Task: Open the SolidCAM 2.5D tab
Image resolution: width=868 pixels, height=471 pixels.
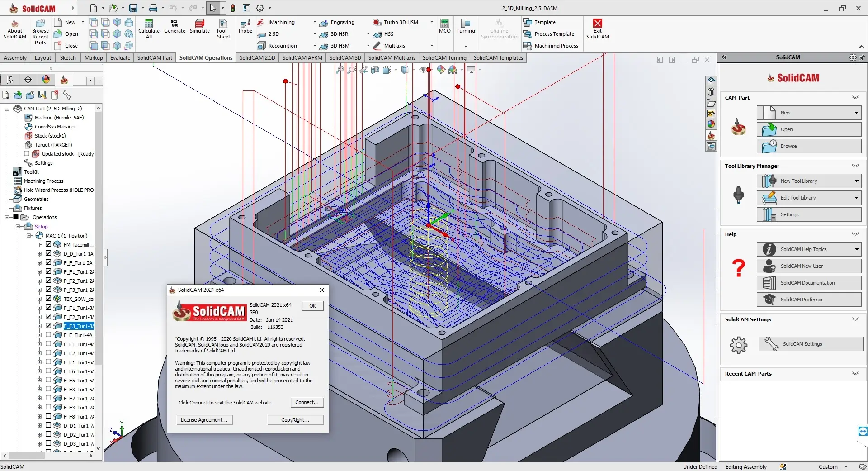Action: click(x=257, y=58)
